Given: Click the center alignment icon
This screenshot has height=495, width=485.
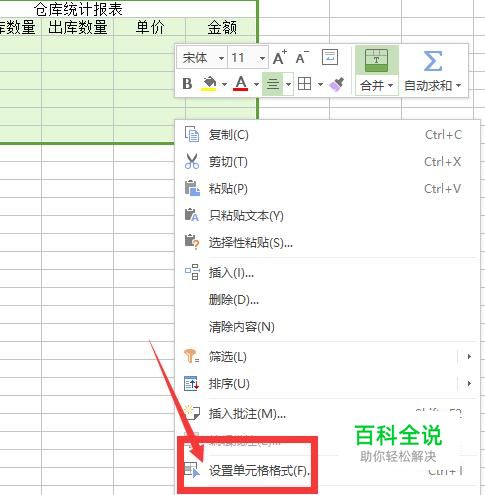Looking at the screenshot, I should (273, 84).
